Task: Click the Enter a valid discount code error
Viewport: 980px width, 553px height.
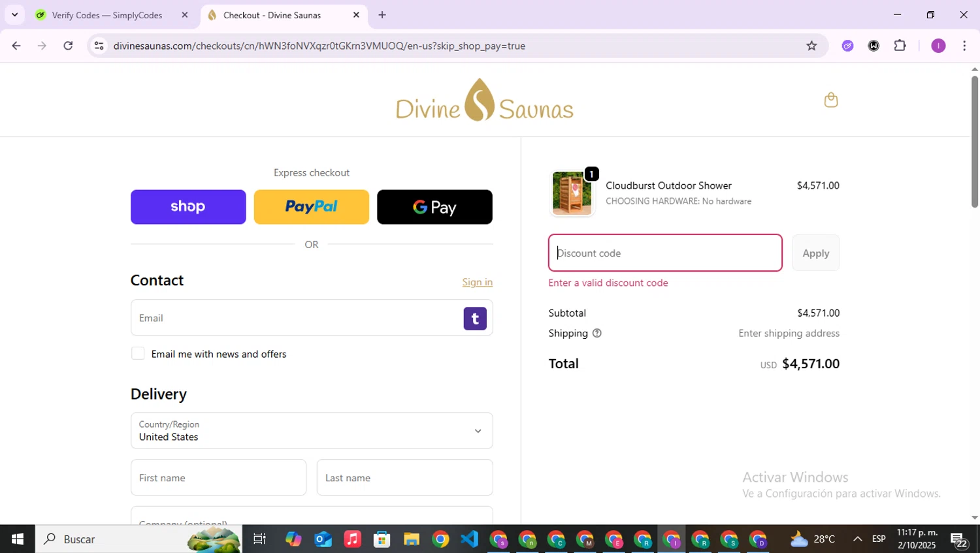Action: point(608,283)
